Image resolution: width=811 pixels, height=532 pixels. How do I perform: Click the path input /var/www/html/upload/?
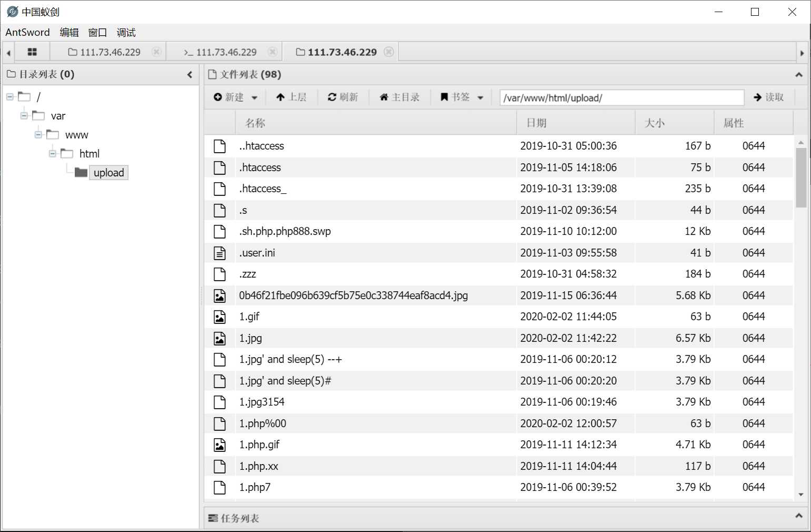click(621, 98)
